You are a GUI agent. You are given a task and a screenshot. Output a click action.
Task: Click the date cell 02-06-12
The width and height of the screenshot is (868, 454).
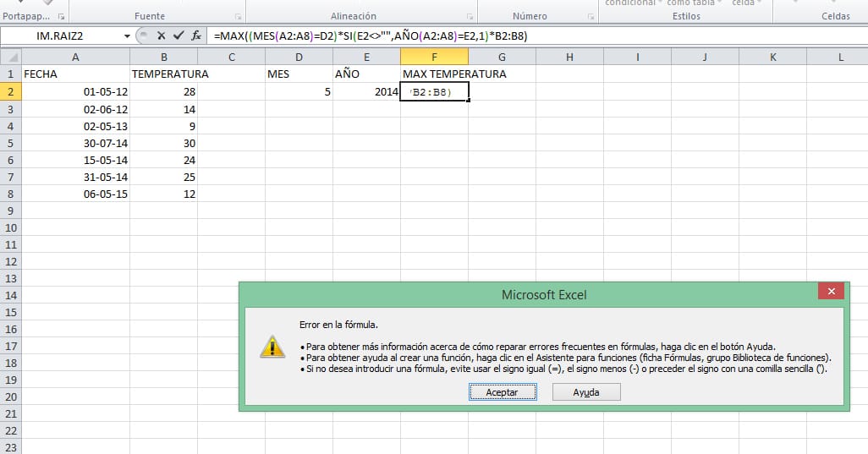(76, 110)
